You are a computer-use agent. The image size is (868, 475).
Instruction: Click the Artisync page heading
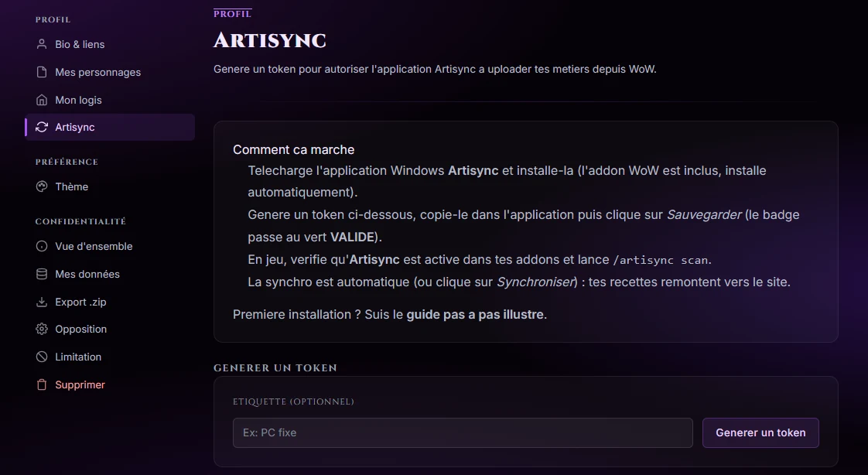270,40
